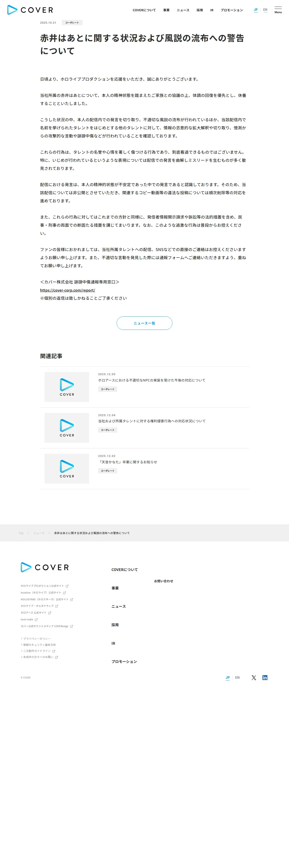289x868 pixels.
Task: Open footer link HOLOSTARS（ホロスターズ）公式サイト
Action: 44,599
